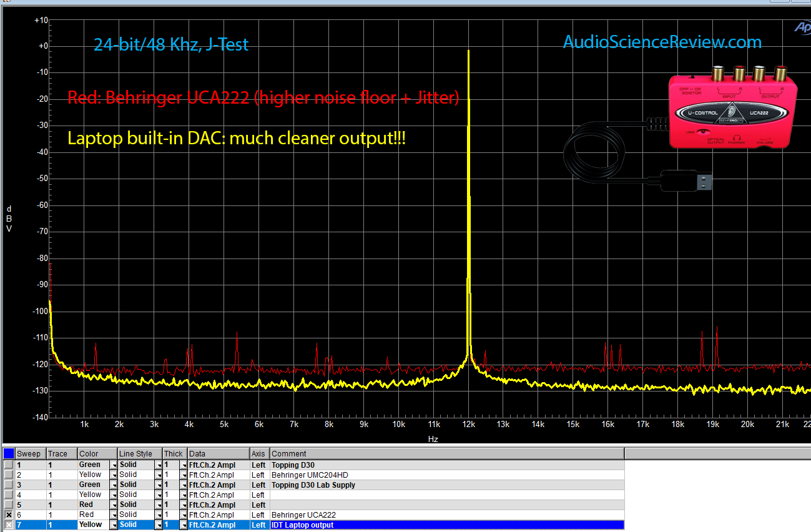
Task: Enable the sweep 1 Topping D30 checkbox
Action: click(8, 465)
